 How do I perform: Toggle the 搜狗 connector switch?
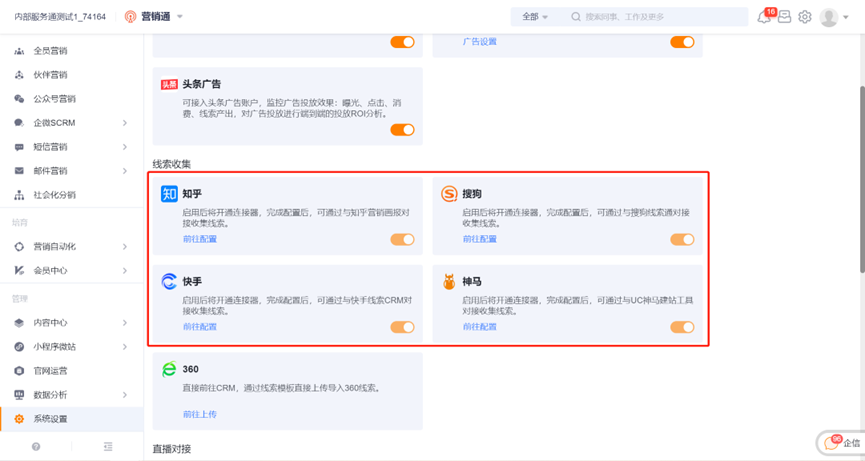(682, 239)
